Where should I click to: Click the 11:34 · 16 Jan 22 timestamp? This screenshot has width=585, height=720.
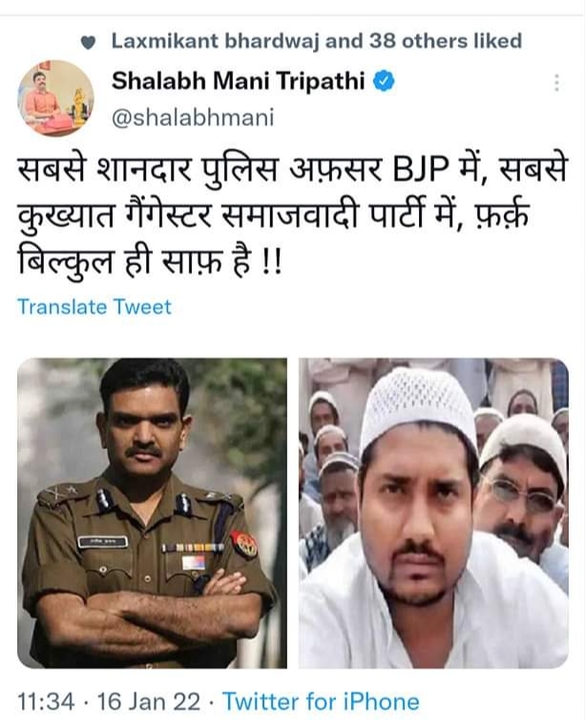[109, 702]
